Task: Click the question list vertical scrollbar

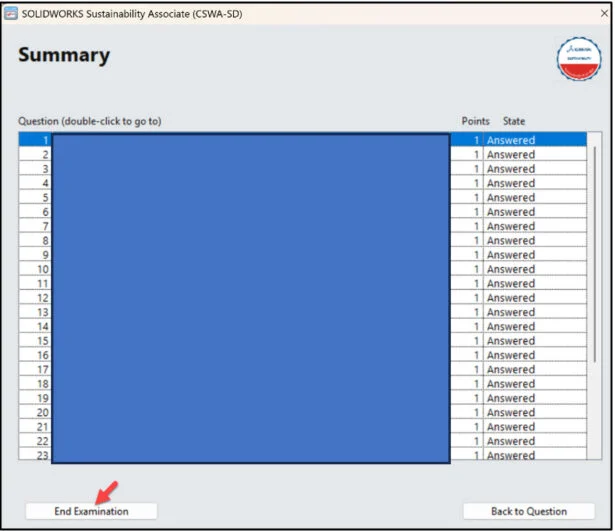Action: (x=595, y=255)
